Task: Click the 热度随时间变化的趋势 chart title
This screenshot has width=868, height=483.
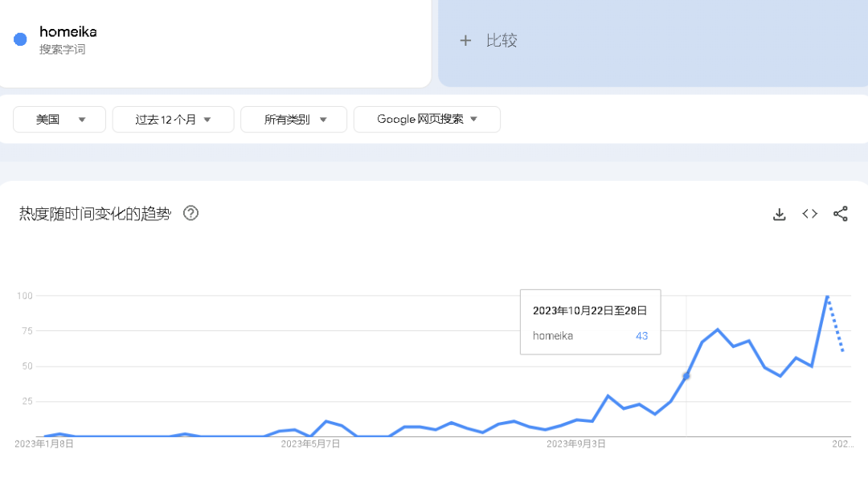Action: [95, 214]
